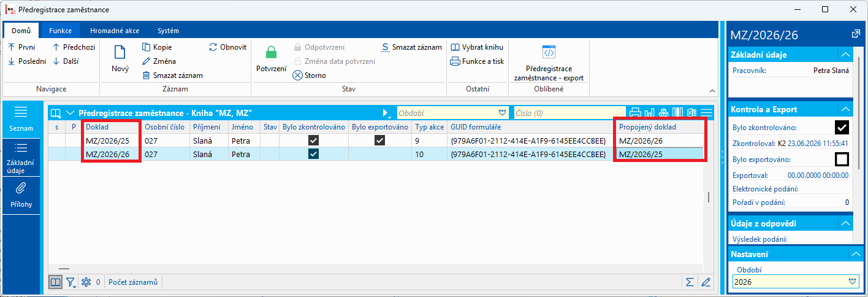Click the Nový new record icon
868x297 pixels.
(120, 54)
